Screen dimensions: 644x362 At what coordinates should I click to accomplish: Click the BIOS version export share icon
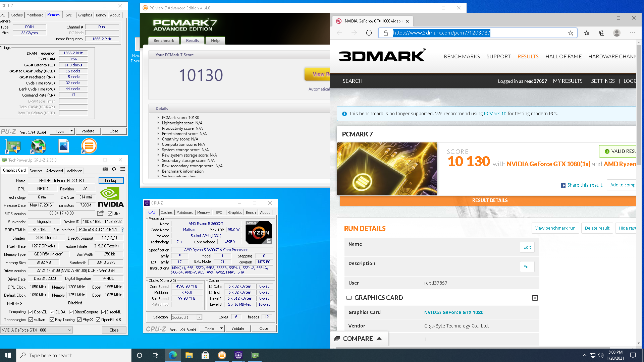[100, 213]
